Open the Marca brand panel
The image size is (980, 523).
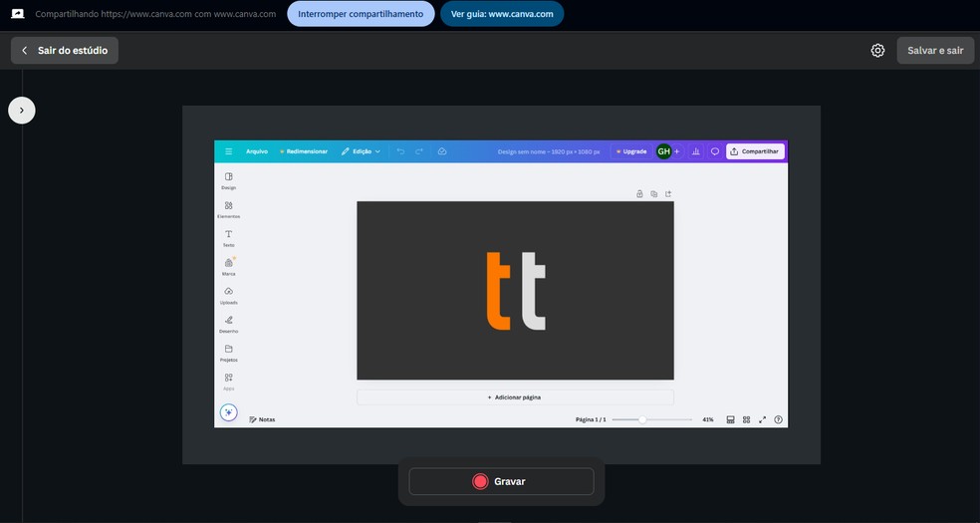click(x=229, y=267)
